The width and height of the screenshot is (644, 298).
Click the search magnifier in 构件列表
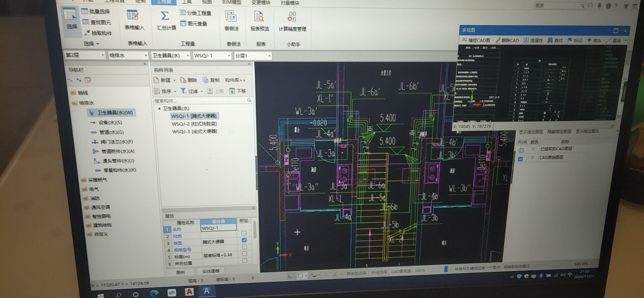tap(249, 100)
